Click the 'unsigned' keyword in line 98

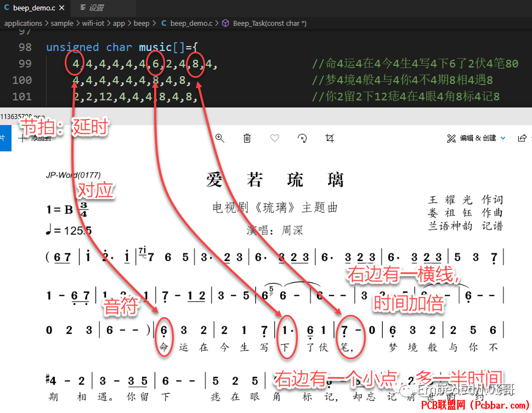point(72,47)
